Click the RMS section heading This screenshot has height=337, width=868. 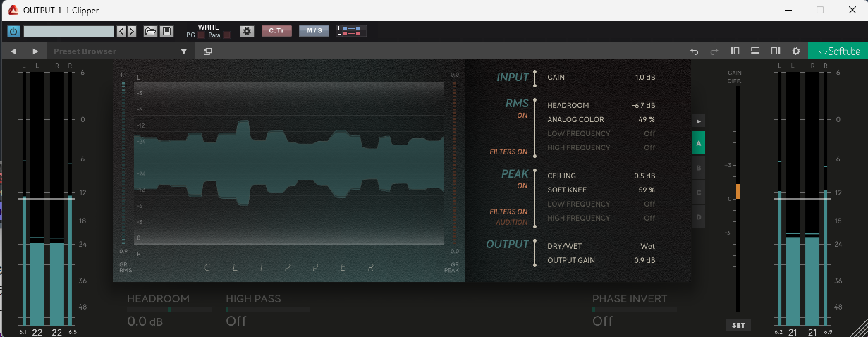(x=517, y=104)
